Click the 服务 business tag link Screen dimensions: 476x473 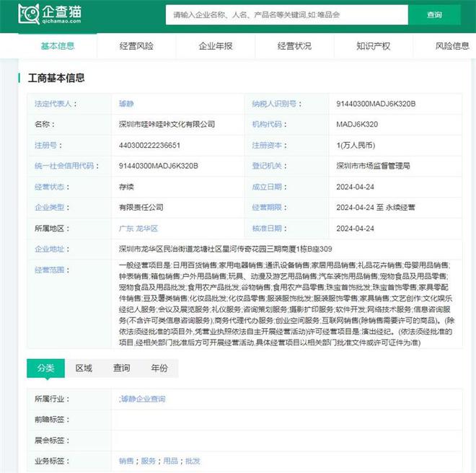[x=149, y=461]
